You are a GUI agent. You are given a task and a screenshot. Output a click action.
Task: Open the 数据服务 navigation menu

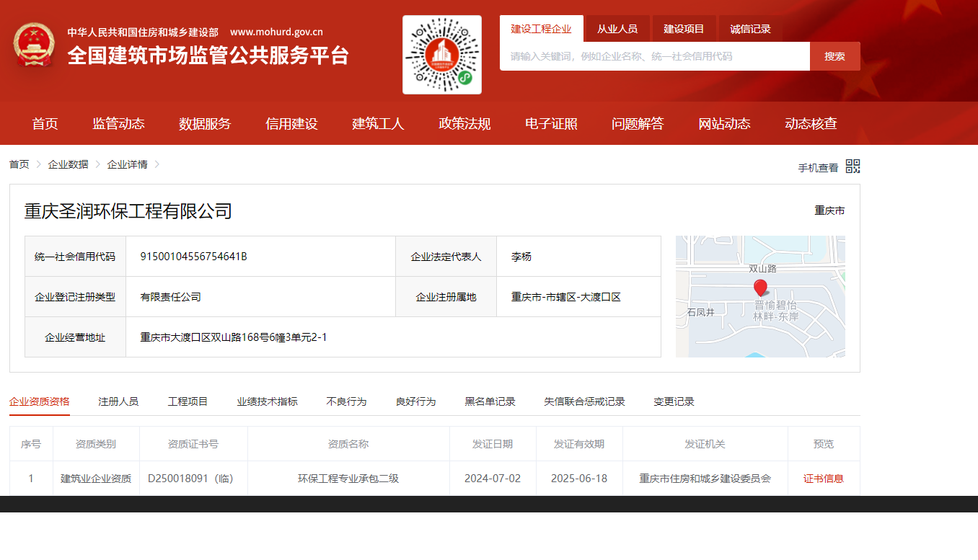coord(205,124)
